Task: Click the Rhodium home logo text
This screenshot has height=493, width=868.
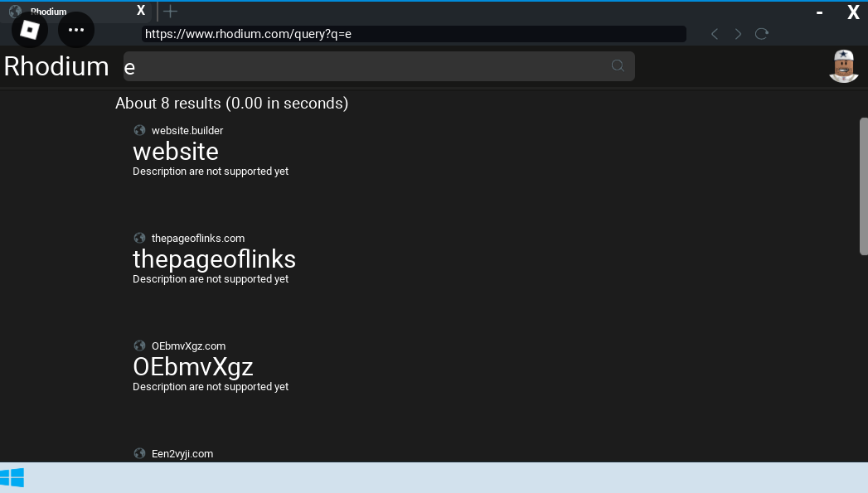Action: 56,66
